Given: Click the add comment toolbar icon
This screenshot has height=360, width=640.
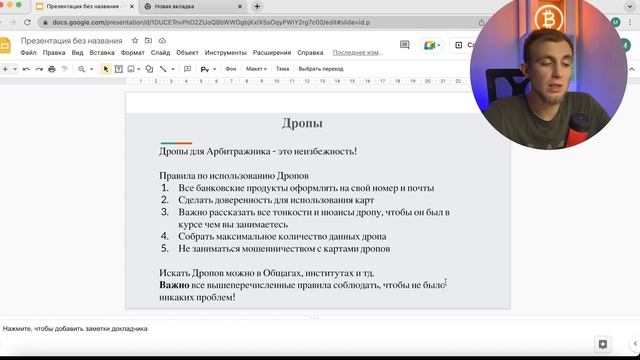Looking at the screenshot, I should 187,69.
